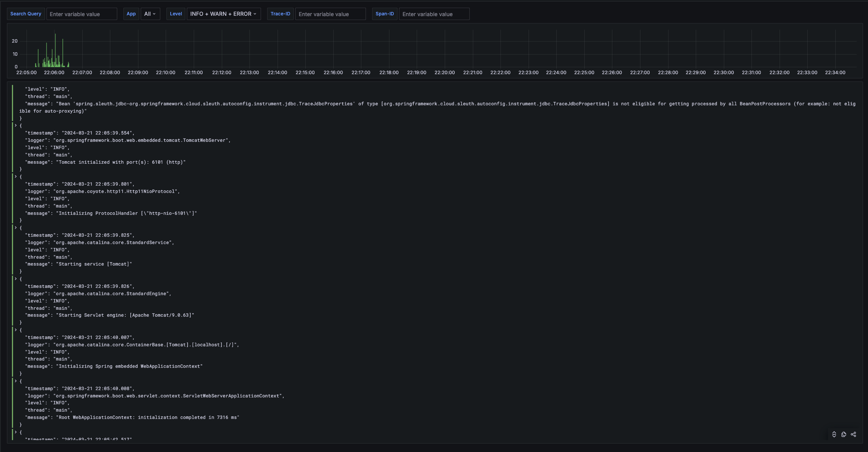The height and width of the screenshot is (452, 868).
Task: Click the Level variable label
Action: click(176, 14)
